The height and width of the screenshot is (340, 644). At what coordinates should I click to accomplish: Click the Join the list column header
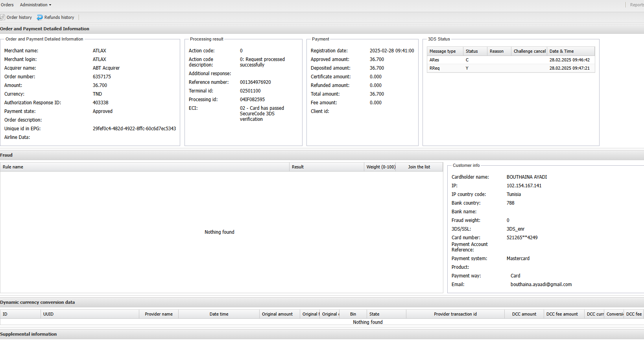(419, 167)
